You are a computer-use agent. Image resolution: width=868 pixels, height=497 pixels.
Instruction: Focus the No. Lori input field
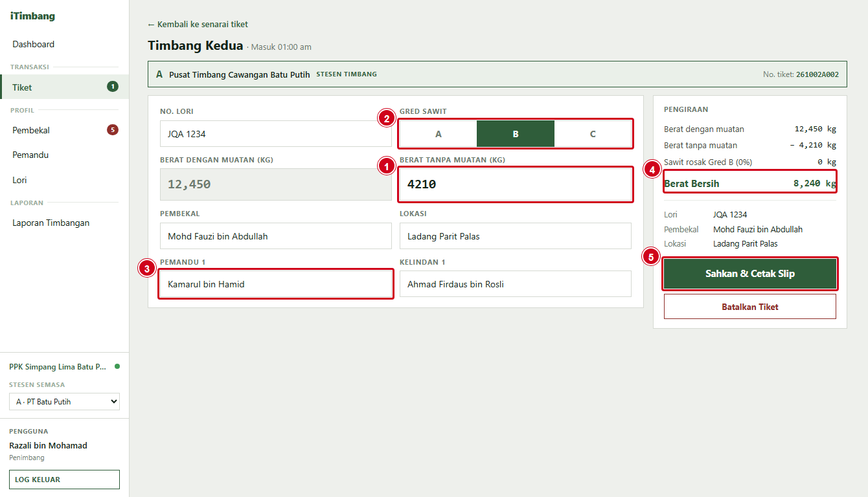(276, 134)
